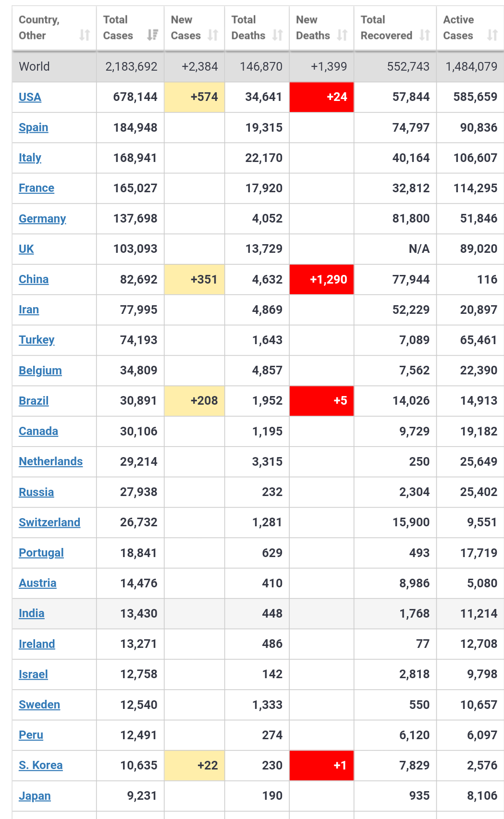504x819 pixels.
Task: Open the China country link
Action: pyautogui.click(x=34, y=279)
